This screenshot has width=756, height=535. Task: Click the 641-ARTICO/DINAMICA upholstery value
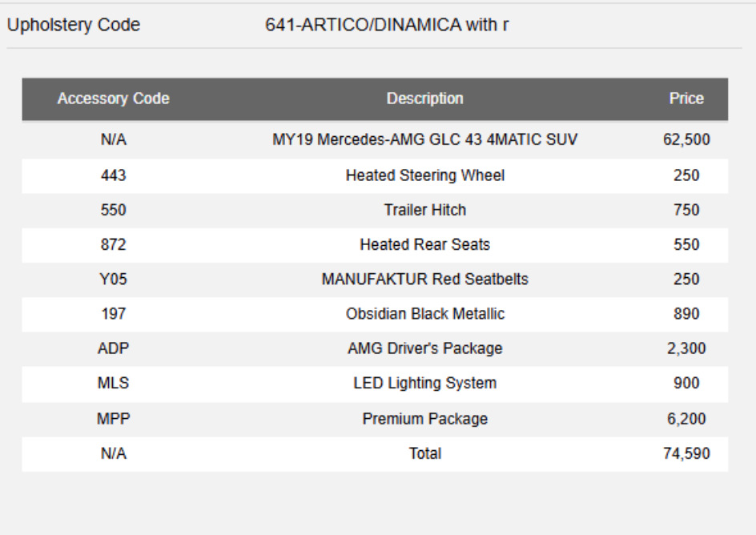pyautogui.click(x=387, y=25)
